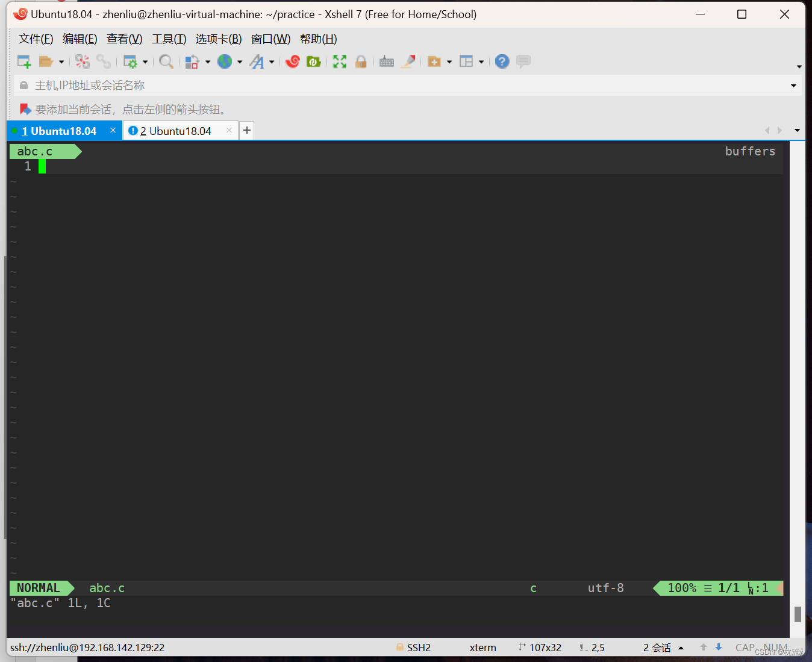Create a new tab with the plus button
The width and height of the screenshot is (812, 662).
246,130
